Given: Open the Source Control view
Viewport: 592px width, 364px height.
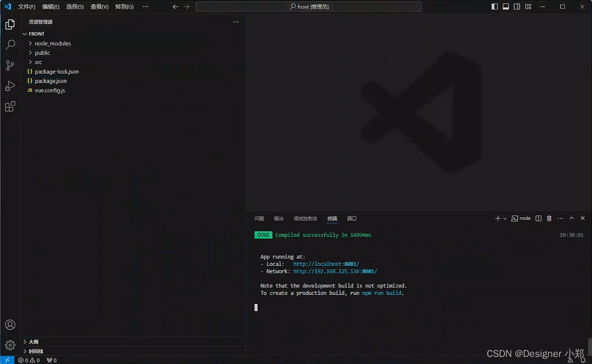Looking at the screenshot, I should point(10,65).
